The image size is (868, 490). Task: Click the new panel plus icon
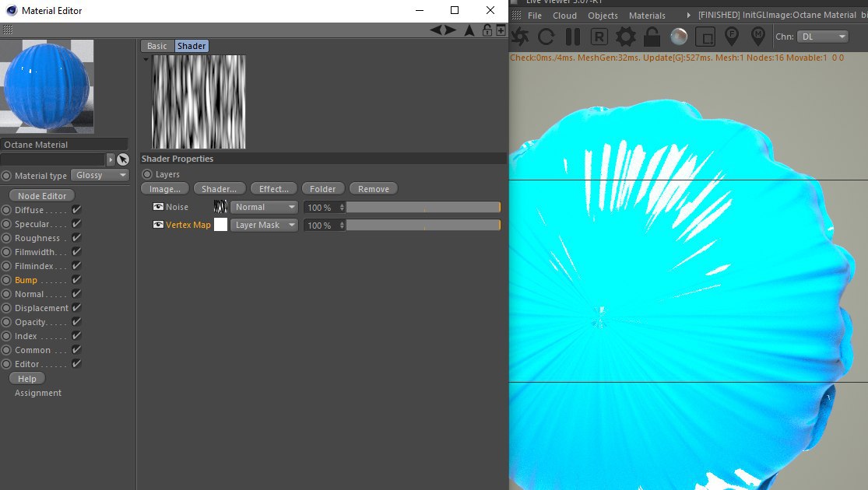501,30
